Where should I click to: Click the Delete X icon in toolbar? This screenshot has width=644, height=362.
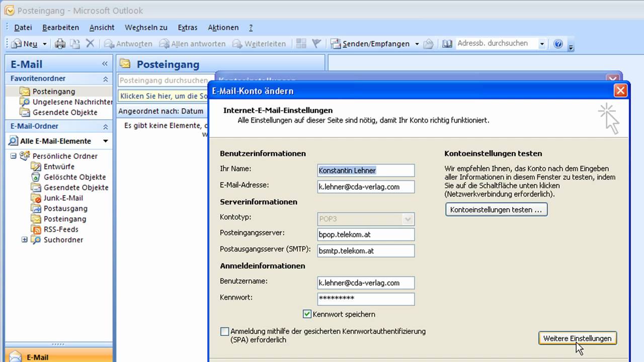point(90,44)
